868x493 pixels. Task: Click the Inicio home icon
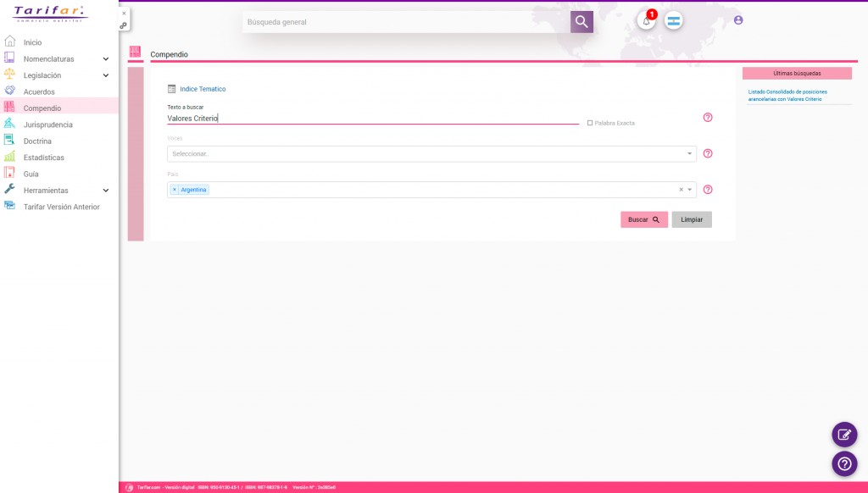click(x=9, y=42)
